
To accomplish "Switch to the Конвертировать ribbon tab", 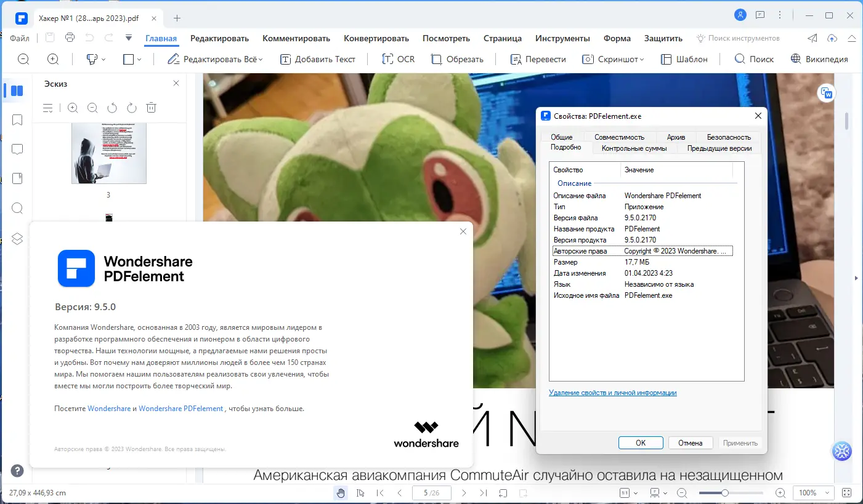I will point(376,38).
